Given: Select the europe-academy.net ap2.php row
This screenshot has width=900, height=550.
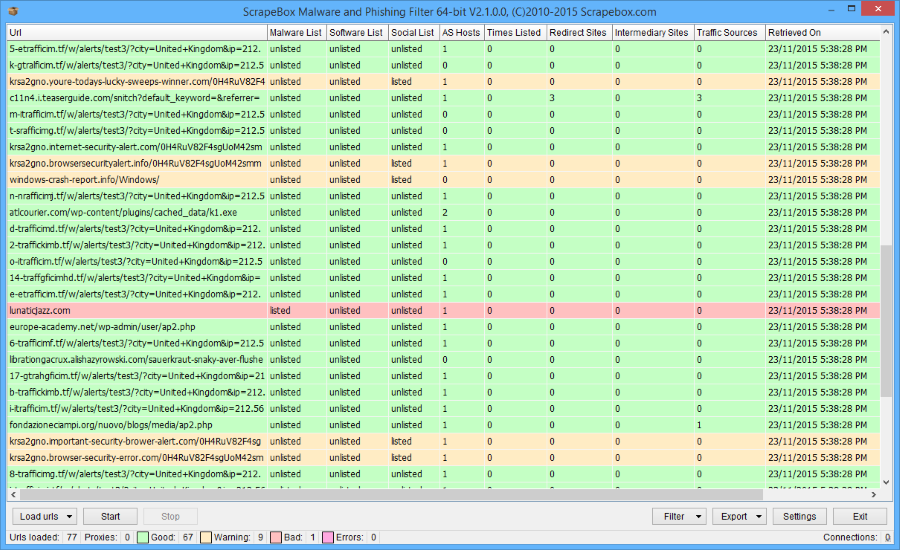Looking at the screenshot, I should coord(443,327).
